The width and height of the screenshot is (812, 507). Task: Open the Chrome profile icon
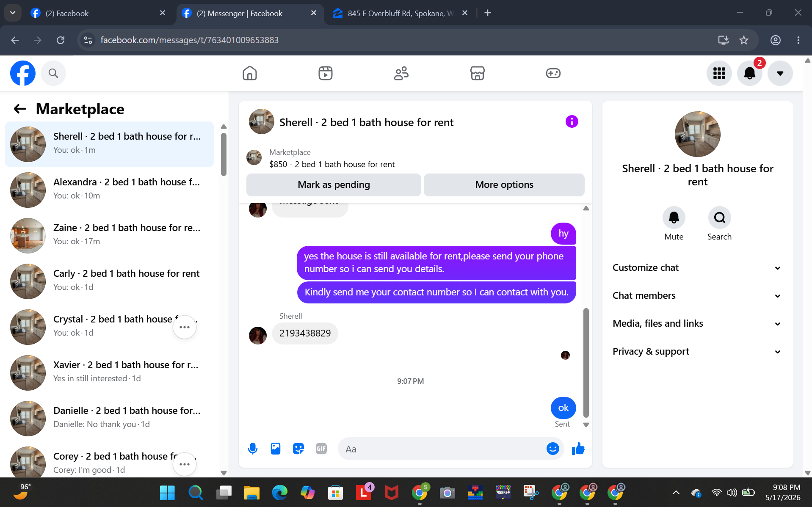pos(776,40)
